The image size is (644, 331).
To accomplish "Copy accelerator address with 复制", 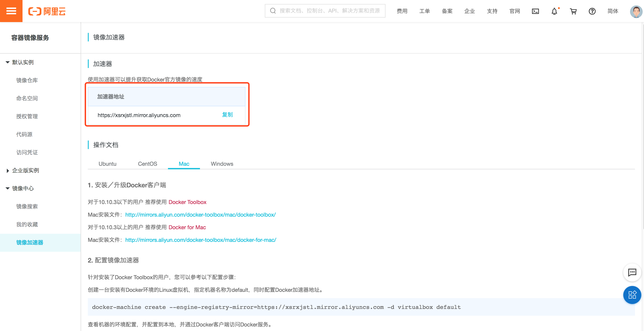I will 227,115.
